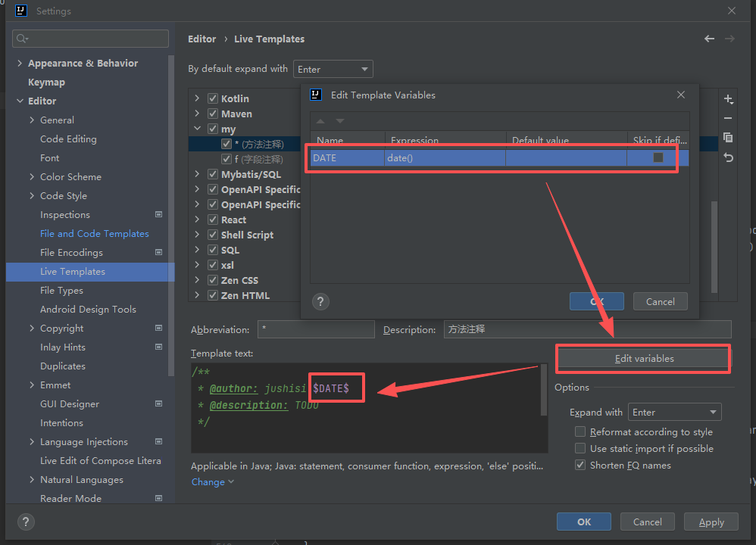Expand the General settings node

[x=32, y=120]
